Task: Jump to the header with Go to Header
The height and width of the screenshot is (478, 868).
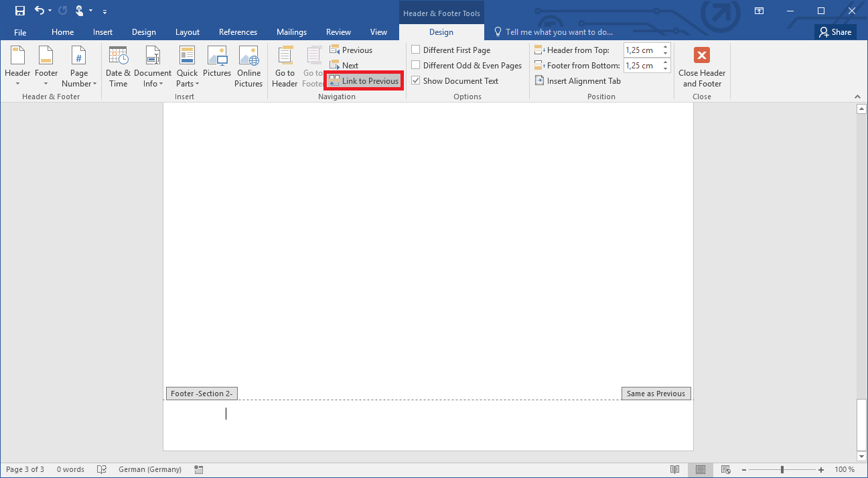Action: 284,66
